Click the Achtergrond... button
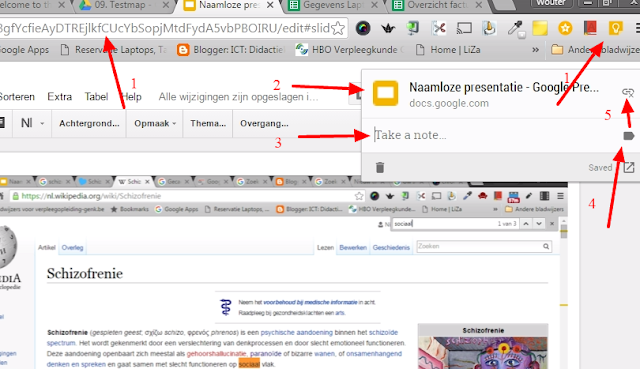Screen dimensions: 640x369 (89, 123)
